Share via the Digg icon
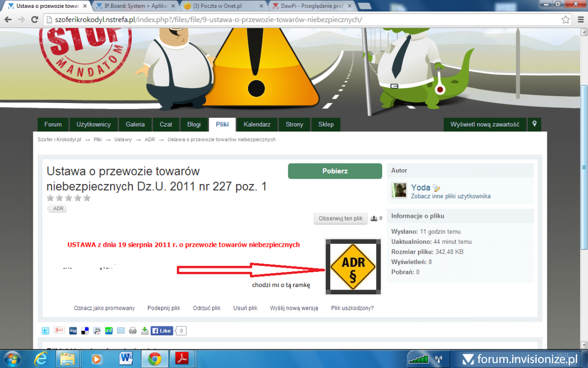The image size is (588, 368). 73,331
